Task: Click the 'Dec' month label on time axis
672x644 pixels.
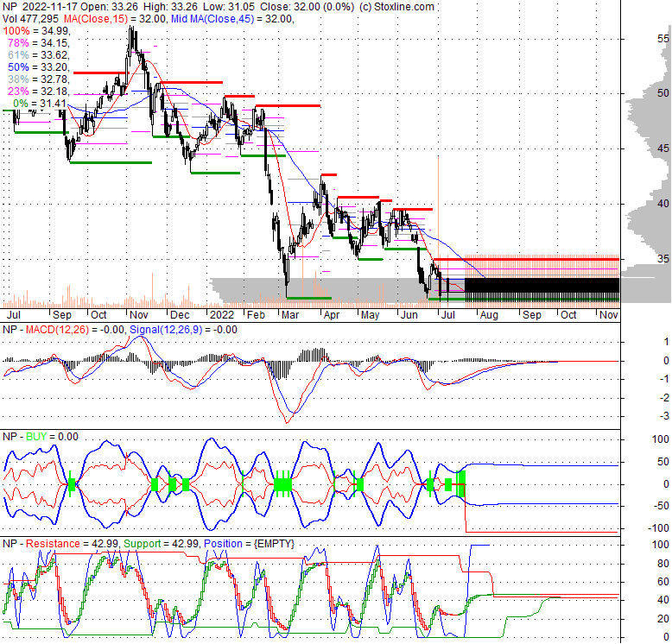Action: [x=180, y=315]
